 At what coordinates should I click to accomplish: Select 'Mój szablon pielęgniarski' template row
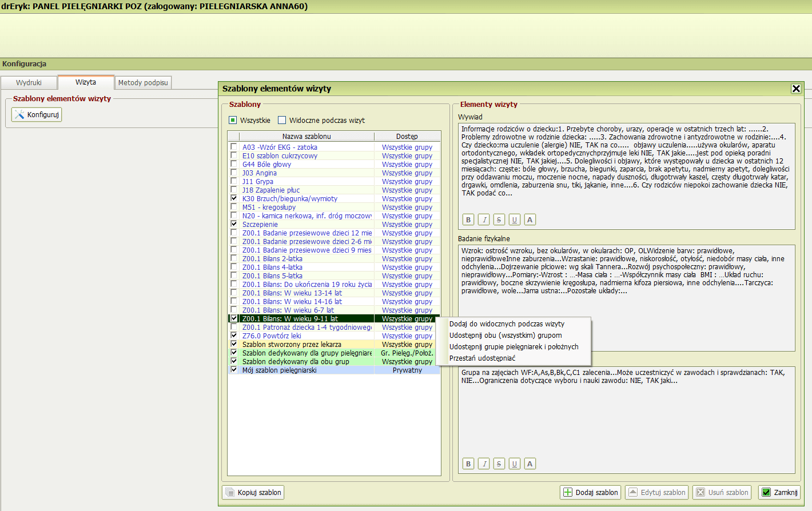pyautogui.click(x=279, y=370)
